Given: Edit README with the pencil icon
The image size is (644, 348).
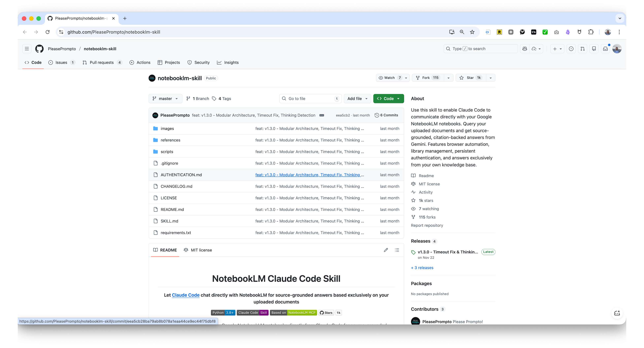Looking at the screenshot, I should [386, 250].
